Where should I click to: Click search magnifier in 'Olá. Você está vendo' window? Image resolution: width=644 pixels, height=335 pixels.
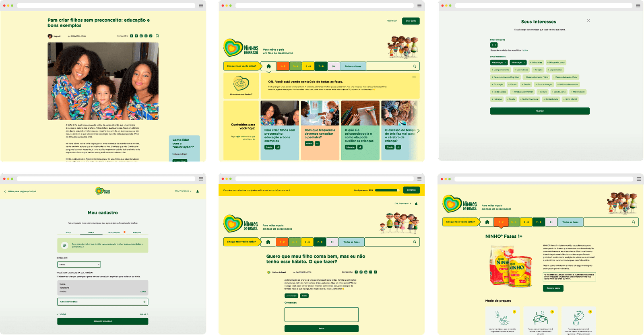point(414,66)
